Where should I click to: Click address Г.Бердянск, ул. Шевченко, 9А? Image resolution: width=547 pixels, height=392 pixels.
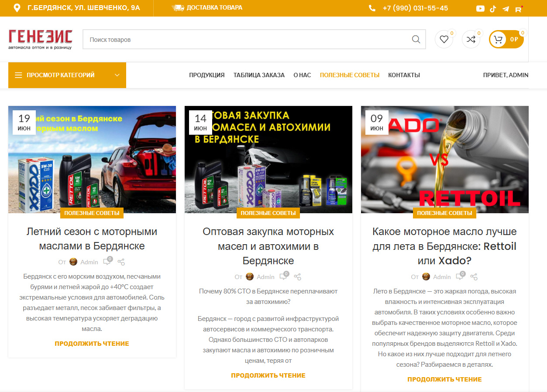pyautogui.click(x=84, y=8)
